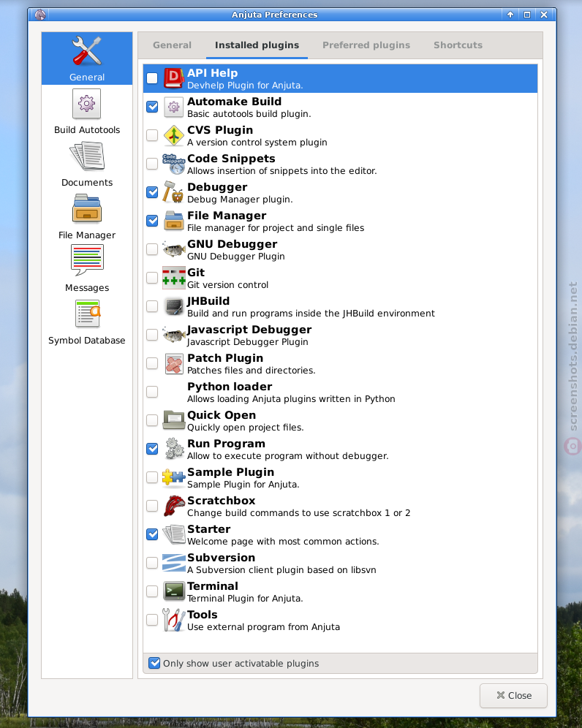Screen dimensions: 582x728
Task: Click the Subversion plugin icon
Action: tap(174, 563)
